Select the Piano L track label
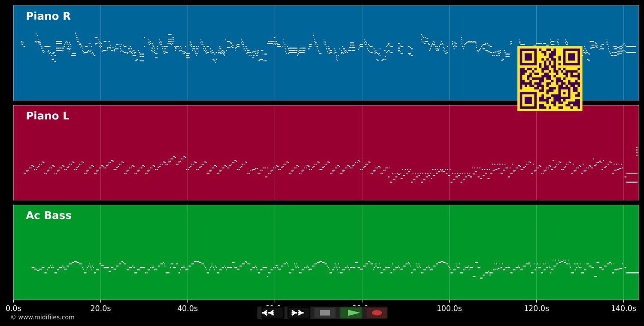 point(47,116)
